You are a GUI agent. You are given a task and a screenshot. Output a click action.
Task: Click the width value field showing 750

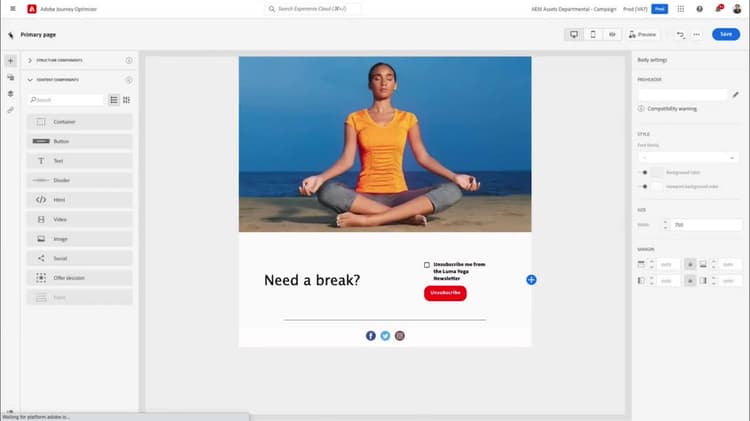click(x=706, y=225)
